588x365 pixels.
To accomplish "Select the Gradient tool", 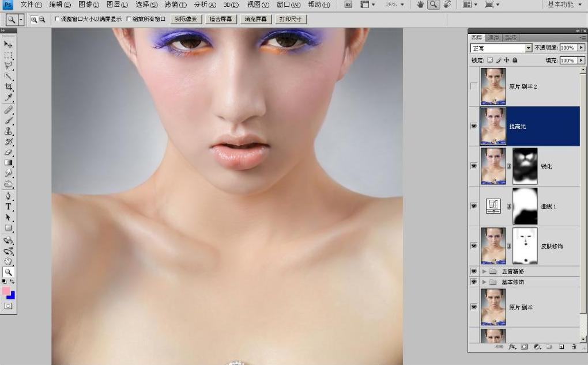I will coord(8,163).
